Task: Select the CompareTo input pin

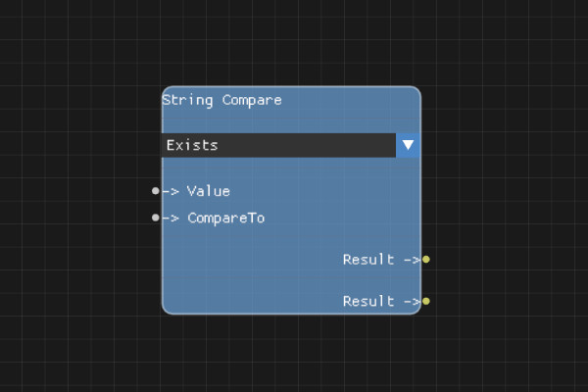Action: coord(155,218)
